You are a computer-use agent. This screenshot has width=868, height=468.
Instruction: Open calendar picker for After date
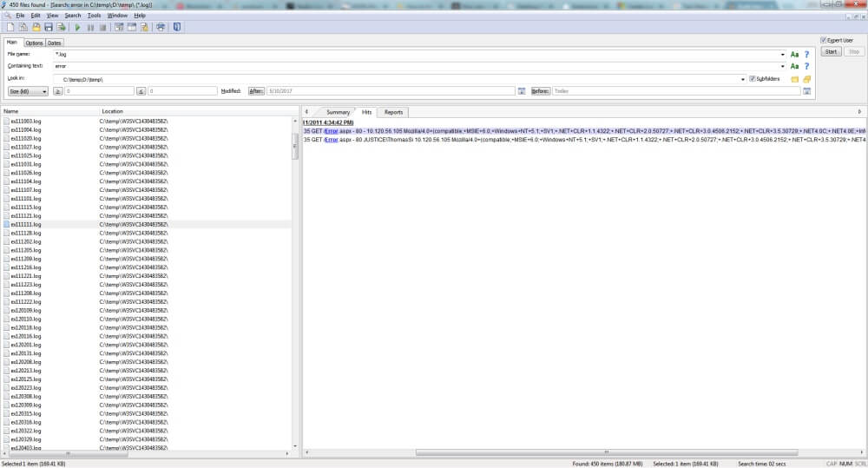(x=522, y=91)
